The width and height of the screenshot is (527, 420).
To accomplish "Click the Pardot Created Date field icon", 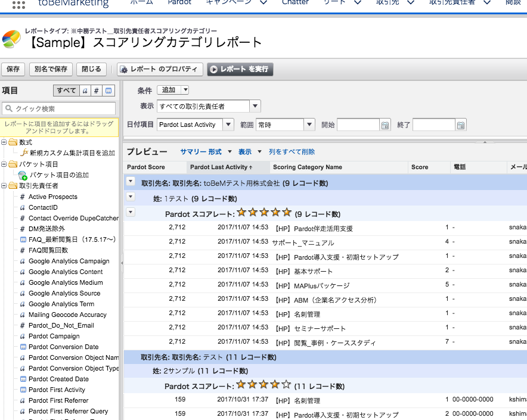I will tap(23, 379).
